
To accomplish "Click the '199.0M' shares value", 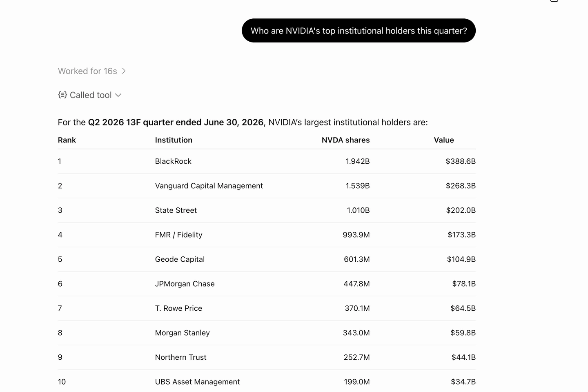I will (x=357, y=382).
